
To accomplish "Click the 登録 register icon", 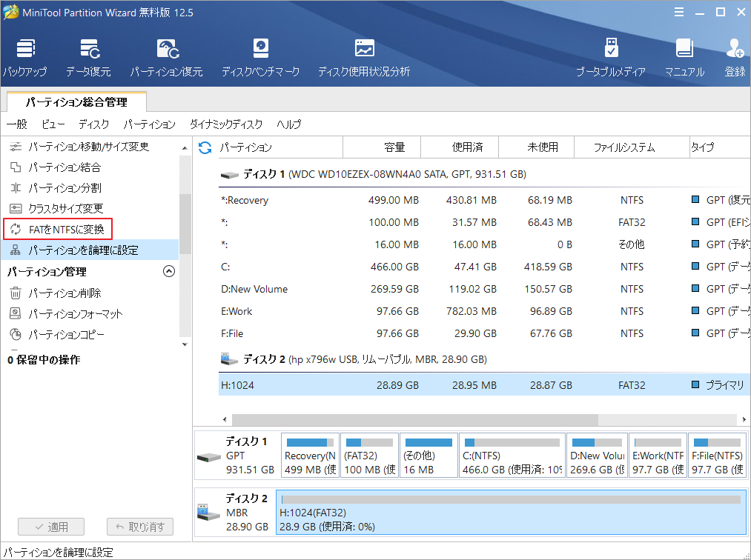I will click(735, 58).
